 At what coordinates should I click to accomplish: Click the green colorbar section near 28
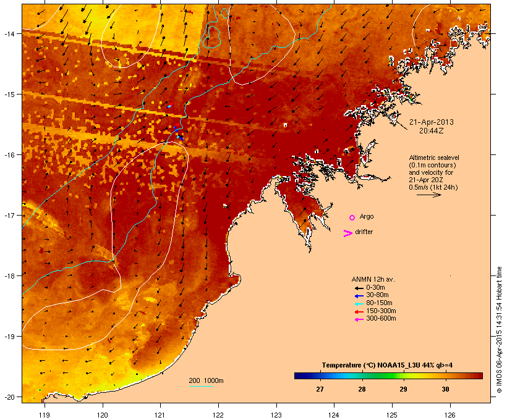pos(375,376)
